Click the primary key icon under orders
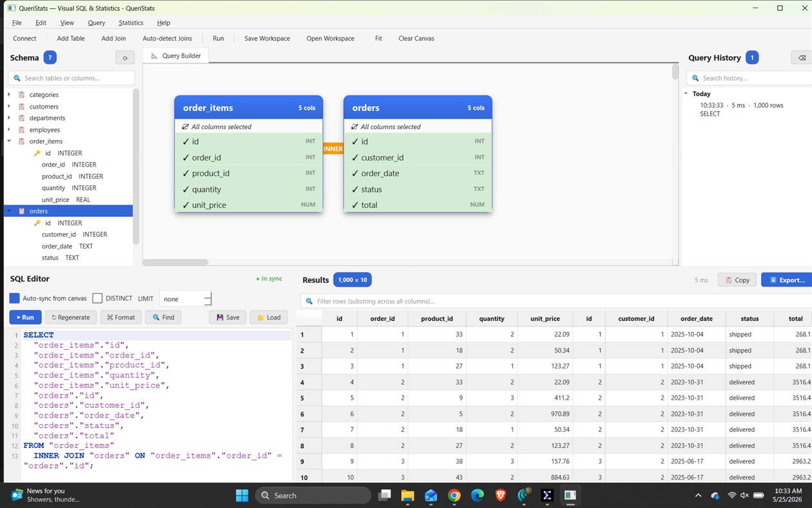 (37, 223)
